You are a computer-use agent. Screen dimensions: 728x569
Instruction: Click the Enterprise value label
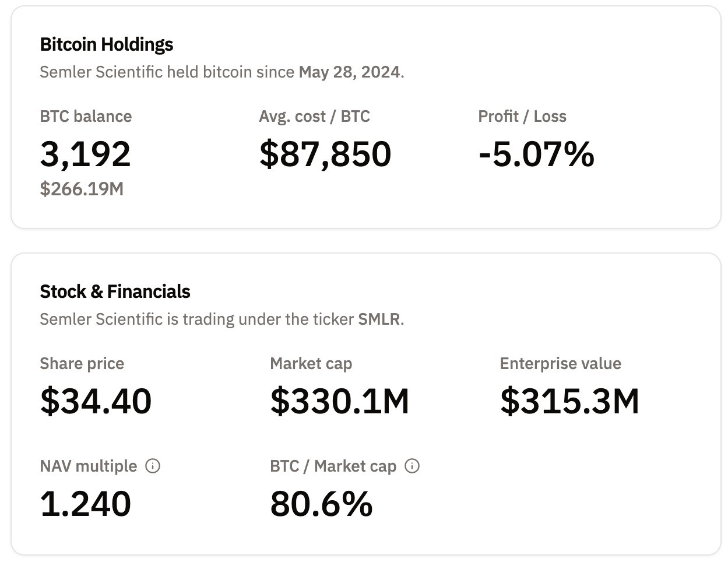[560, 364]
